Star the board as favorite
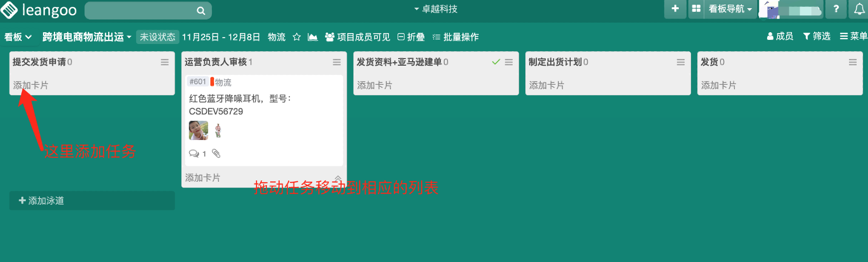 click(x=296, y=37)
